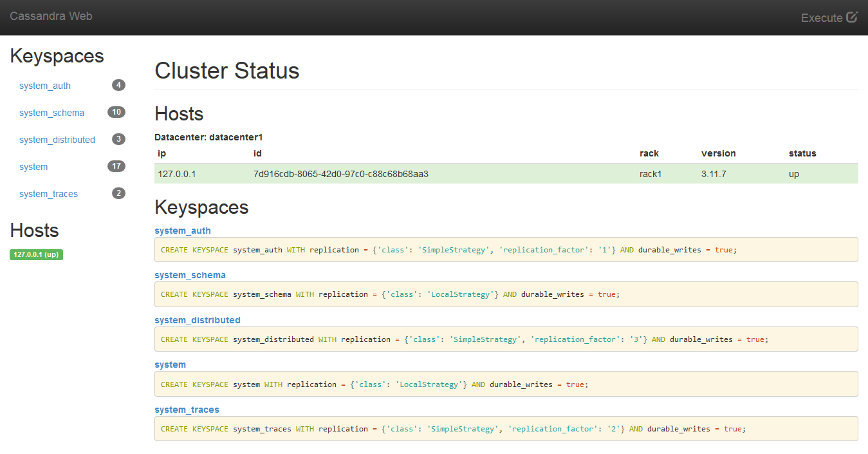
Task: Click the Hosts heading in the sidebar
Action: pyautogui.click(x=34, y=231)
